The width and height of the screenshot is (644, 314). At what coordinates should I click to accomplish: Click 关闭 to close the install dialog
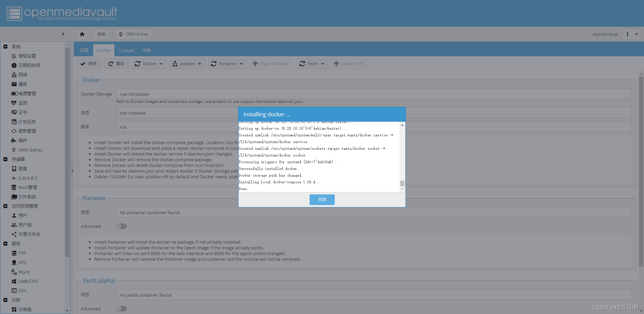[x=322, y=199]
